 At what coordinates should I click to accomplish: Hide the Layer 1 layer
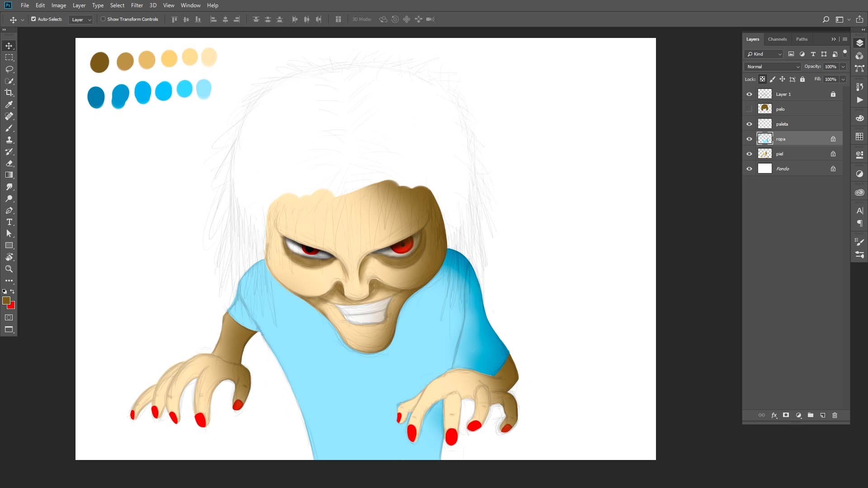[749, 94]
